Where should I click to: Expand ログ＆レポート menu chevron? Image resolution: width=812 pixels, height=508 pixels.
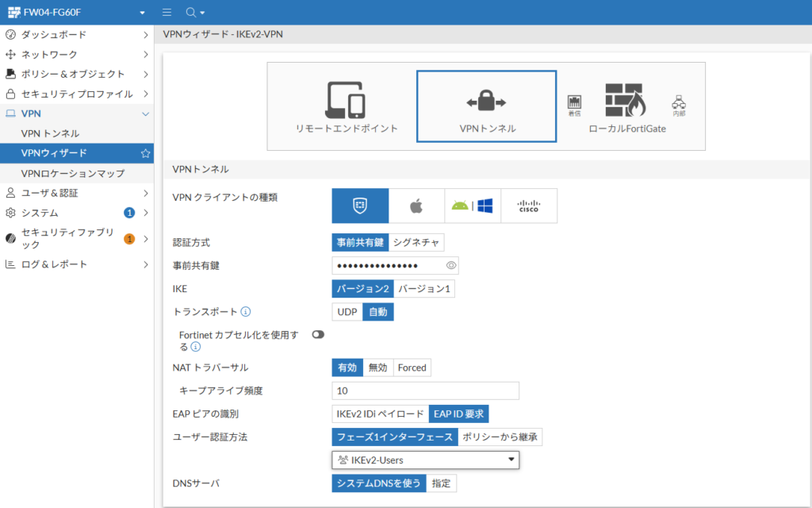click(x=146, y=264)
